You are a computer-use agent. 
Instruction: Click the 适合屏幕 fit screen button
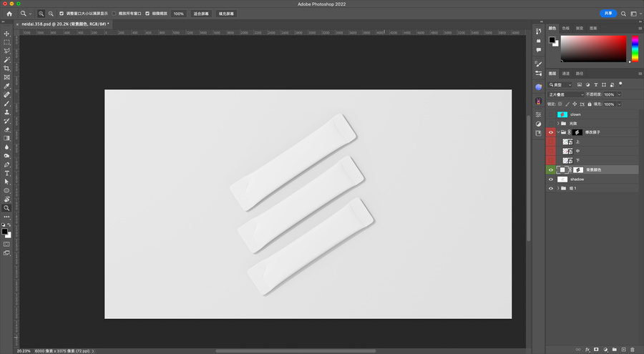[201, 14]
